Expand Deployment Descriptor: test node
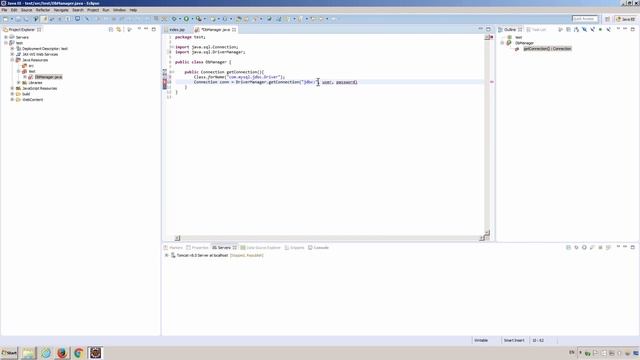640x360 pixels. tap(12, 49)
